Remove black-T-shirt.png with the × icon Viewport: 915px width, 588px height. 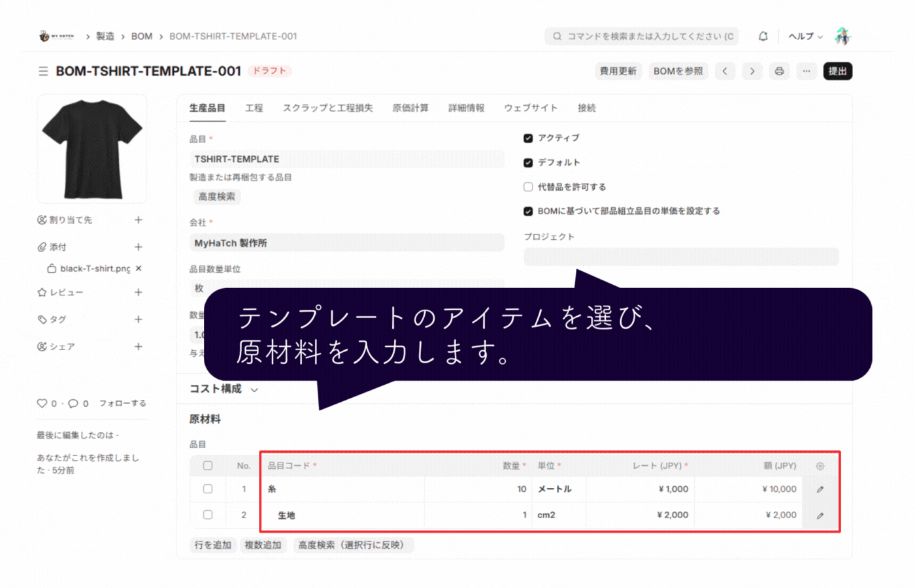tap(139, 268)
